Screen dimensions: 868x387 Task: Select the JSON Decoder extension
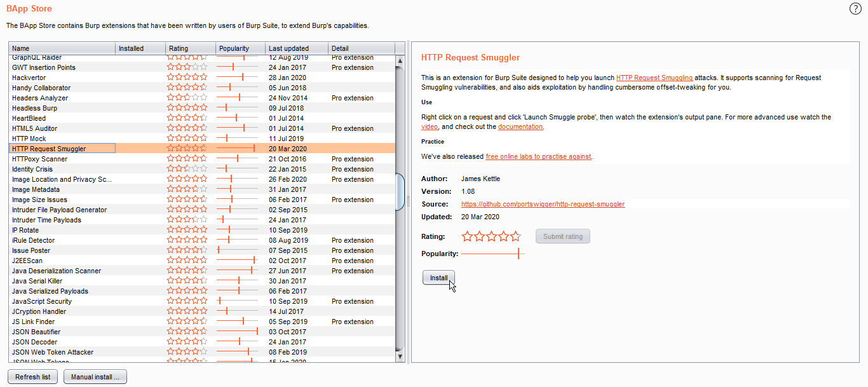[x=202, y=342]
